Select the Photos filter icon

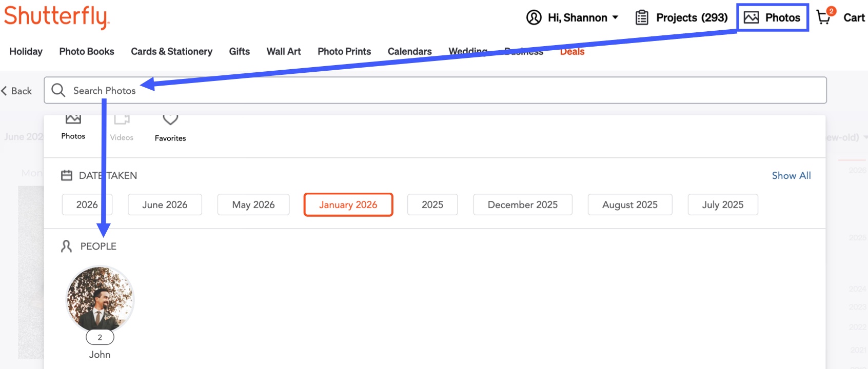(x=73, y=119)
